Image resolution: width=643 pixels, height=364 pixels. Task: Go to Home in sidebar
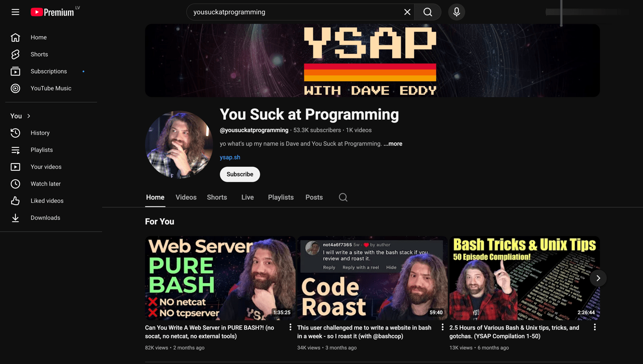(51, 37)
